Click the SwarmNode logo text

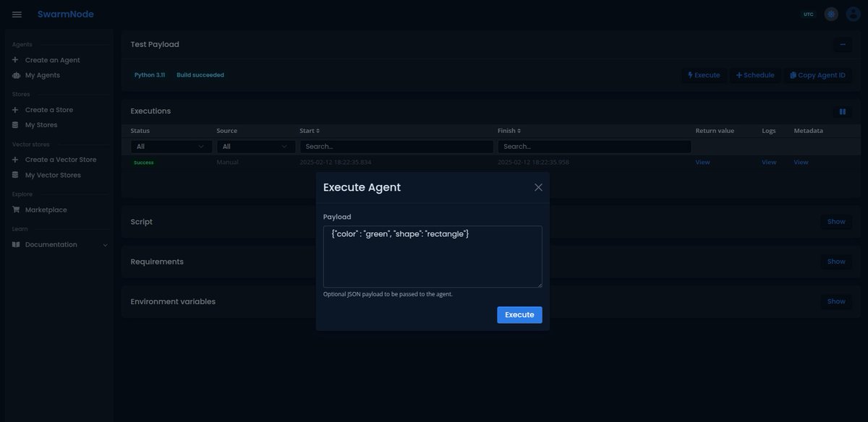(x=66, y=14)
